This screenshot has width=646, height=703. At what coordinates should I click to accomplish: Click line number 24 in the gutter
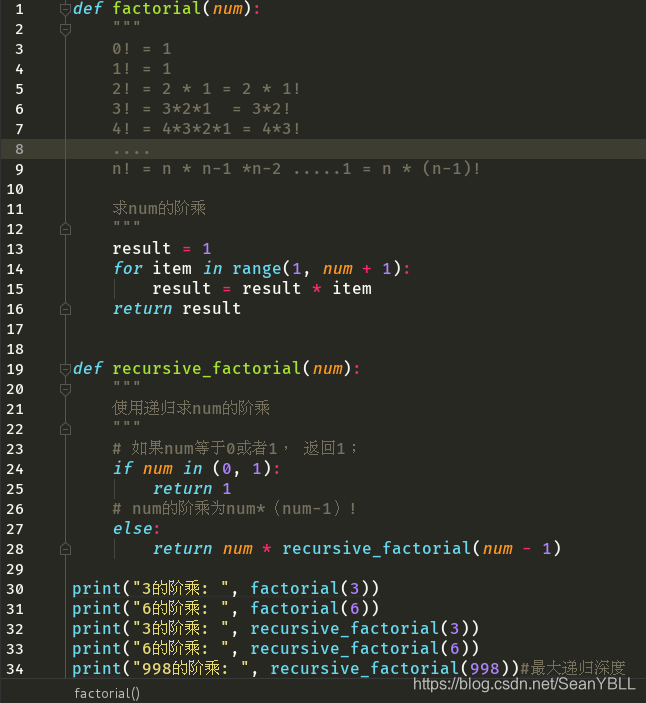[15, 469]
